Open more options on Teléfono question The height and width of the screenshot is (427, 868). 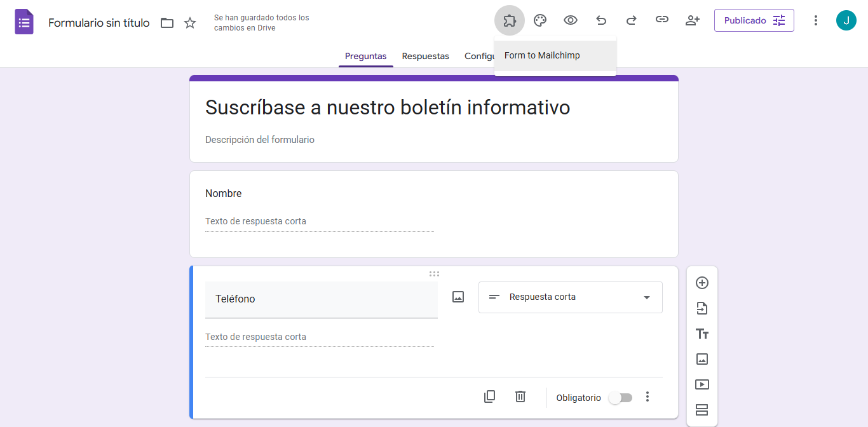coord(648,397)
